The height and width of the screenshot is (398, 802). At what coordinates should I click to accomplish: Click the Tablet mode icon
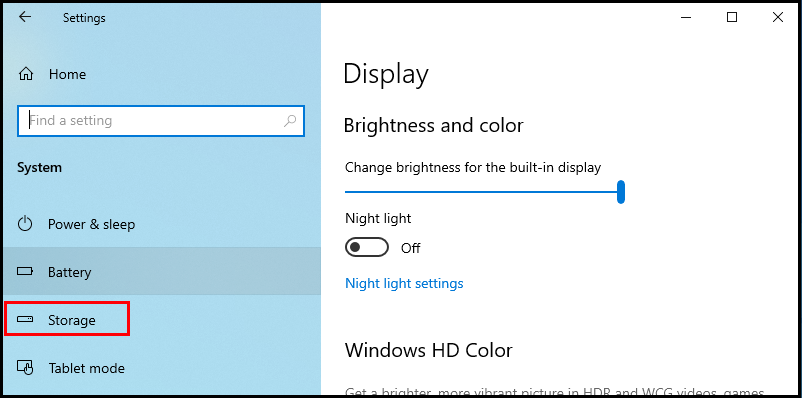click(x=25, y=367)
